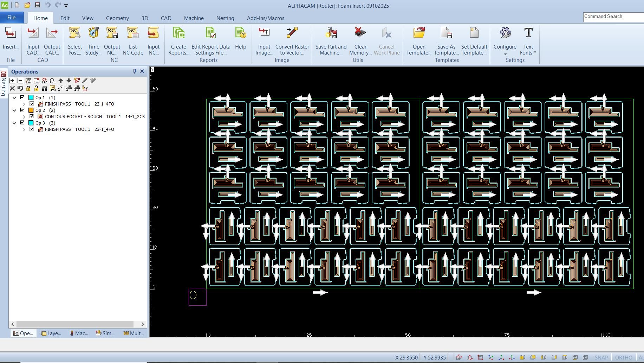Click Op 1 cyan color swatch
644x363 pixels.
click(31, 97)
